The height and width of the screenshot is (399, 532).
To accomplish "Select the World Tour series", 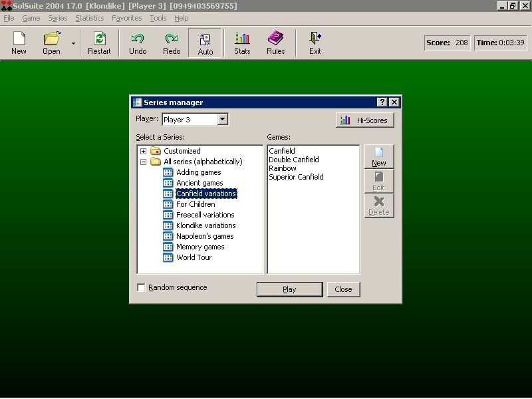I will [194, 257].
